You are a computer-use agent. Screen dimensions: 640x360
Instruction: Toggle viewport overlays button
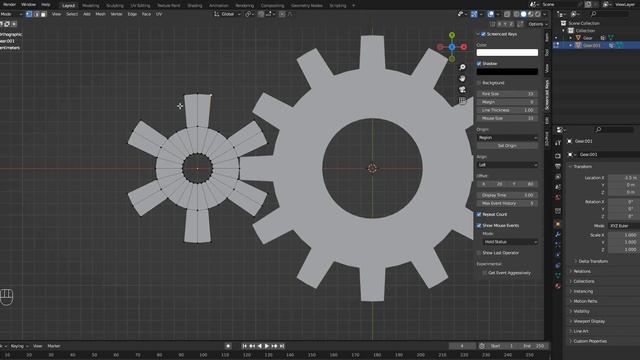[491, 14]
